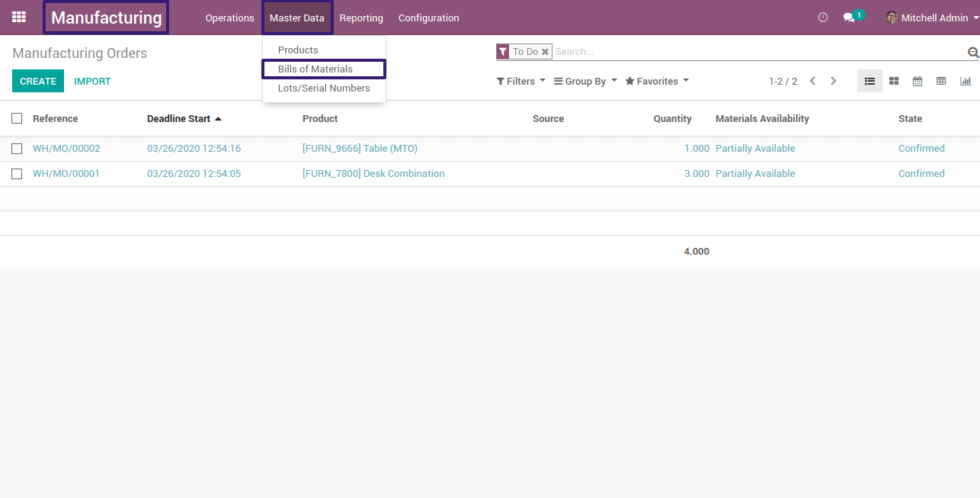Switch to list view

870,81
